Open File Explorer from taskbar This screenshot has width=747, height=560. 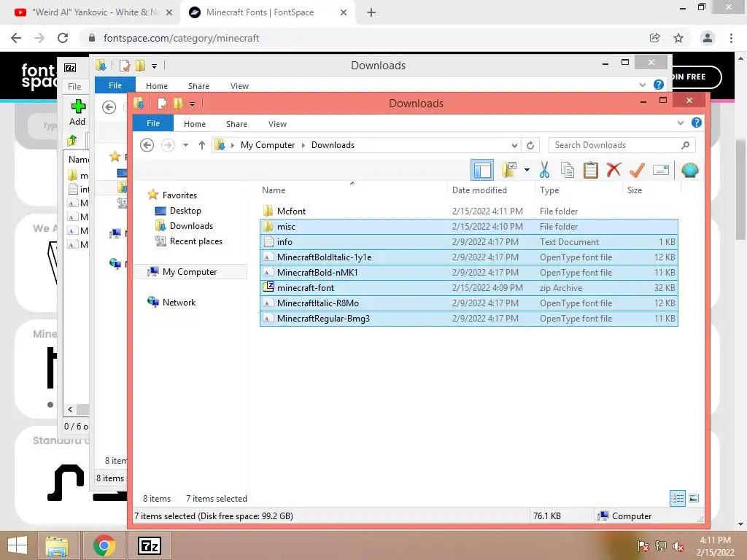[57, 545]
